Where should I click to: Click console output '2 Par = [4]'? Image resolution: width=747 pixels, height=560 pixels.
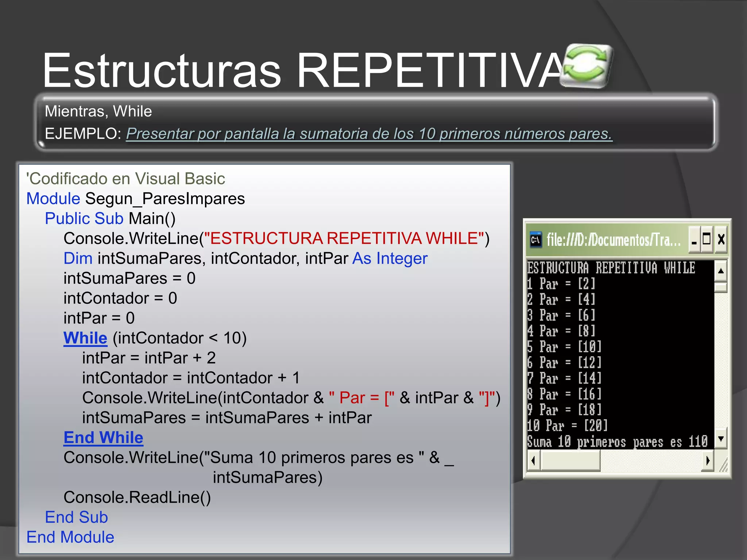point(561,299)
